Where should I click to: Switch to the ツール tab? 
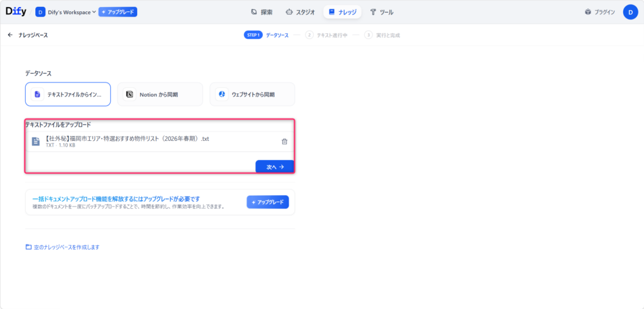click(382, 12)
